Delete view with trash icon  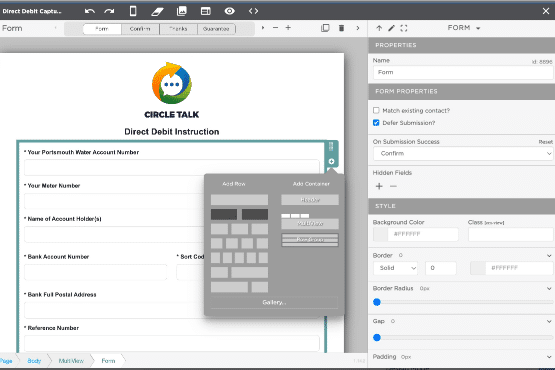coord(341,28)
